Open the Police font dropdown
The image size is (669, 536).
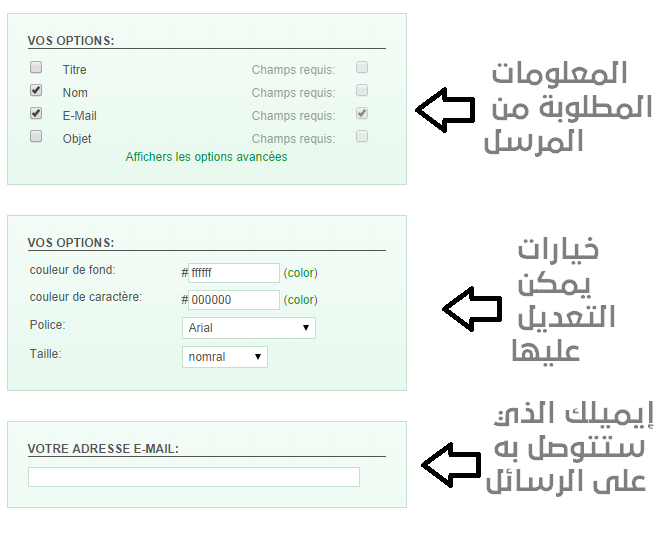coord(249,328)
